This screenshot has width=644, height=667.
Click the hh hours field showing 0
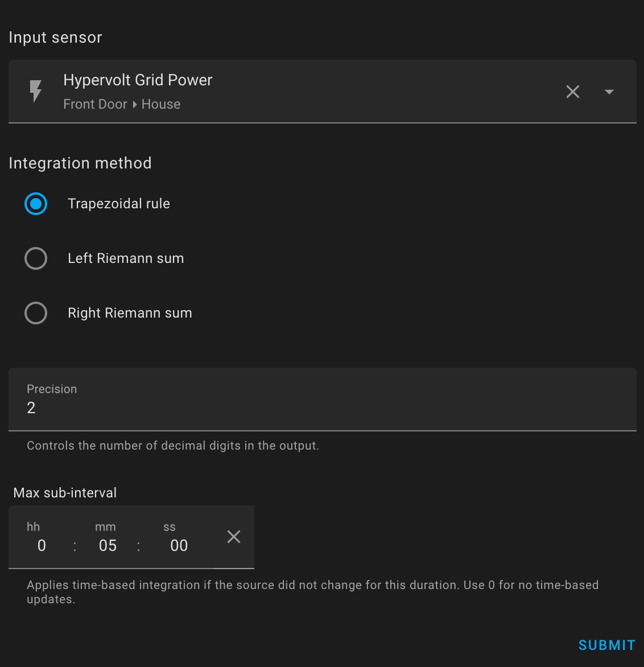click(x=42, y=546)
